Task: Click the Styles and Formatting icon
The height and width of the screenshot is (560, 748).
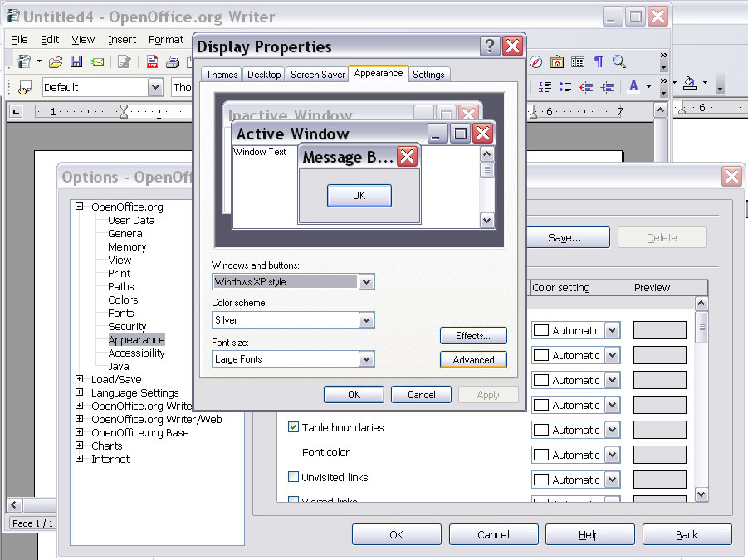Action: click(x=25, y=87)
